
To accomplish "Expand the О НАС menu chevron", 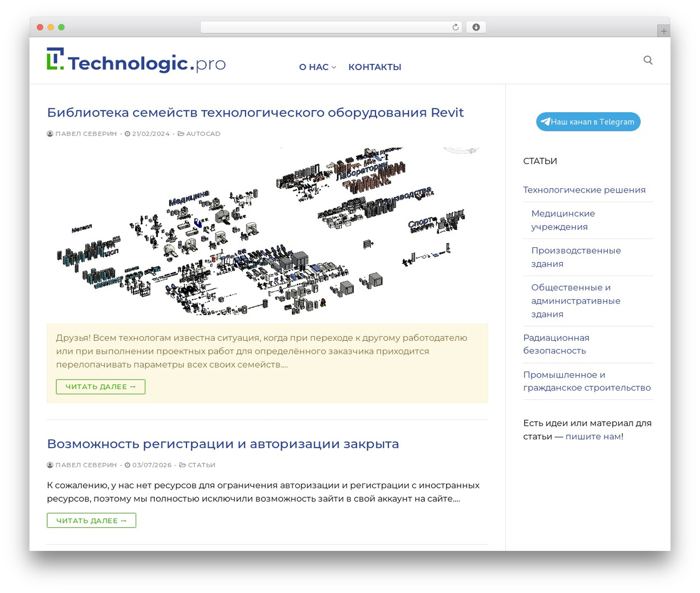I will (334, 67).
